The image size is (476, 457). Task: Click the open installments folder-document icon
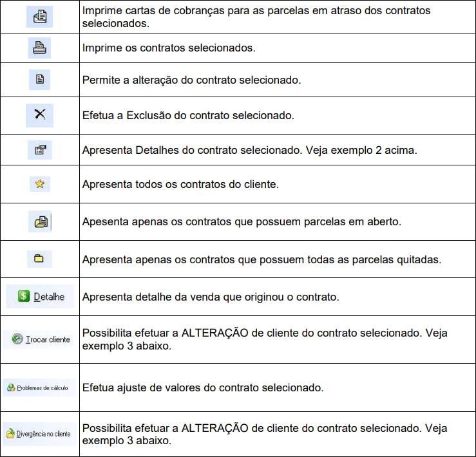tap(40, 221)
